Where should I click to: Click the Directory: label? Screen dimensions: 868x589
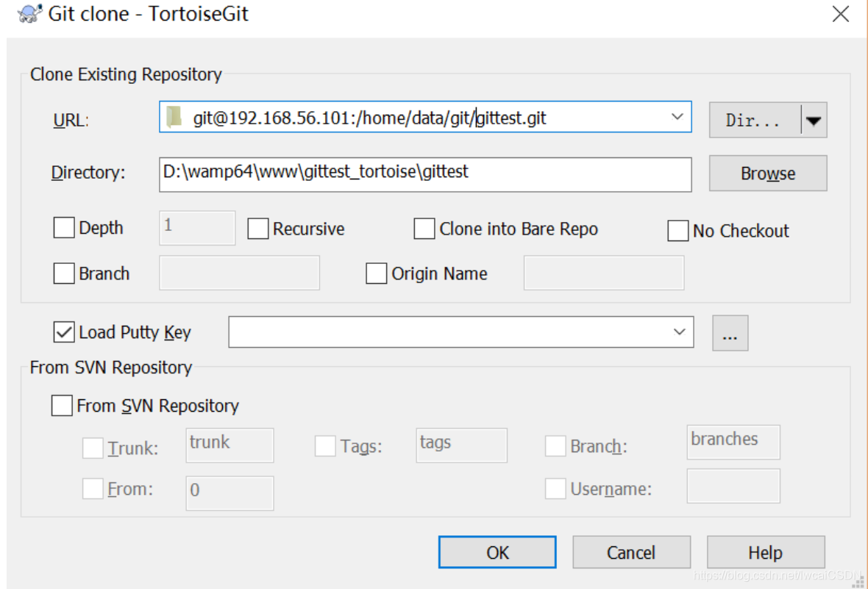tap(88, 173)
